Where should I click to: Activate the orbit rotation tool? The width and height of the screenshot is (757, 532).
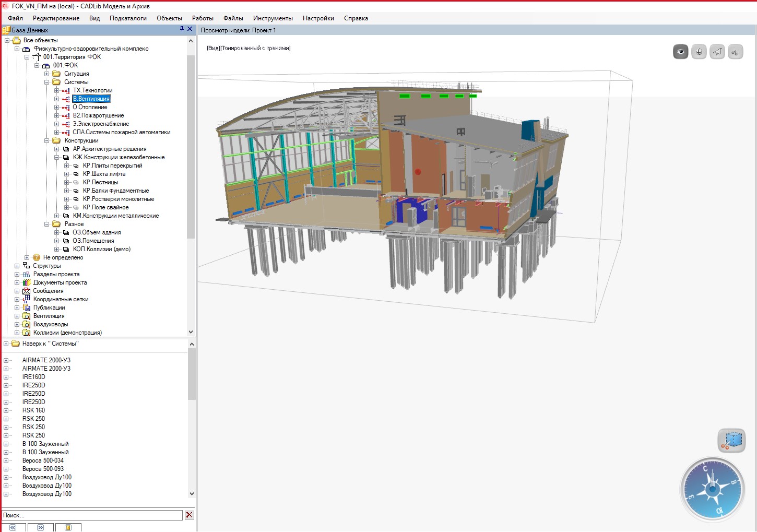(x=699, y=52)
